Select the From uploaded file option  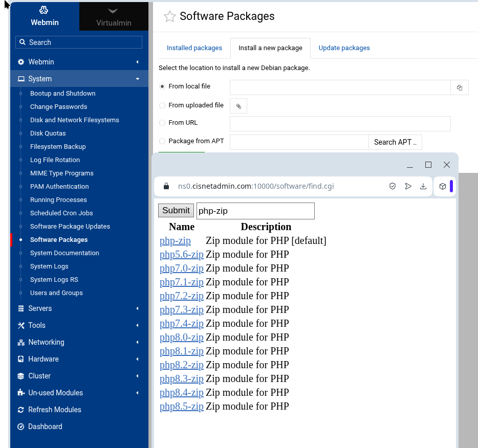click(x=162, y=105)
